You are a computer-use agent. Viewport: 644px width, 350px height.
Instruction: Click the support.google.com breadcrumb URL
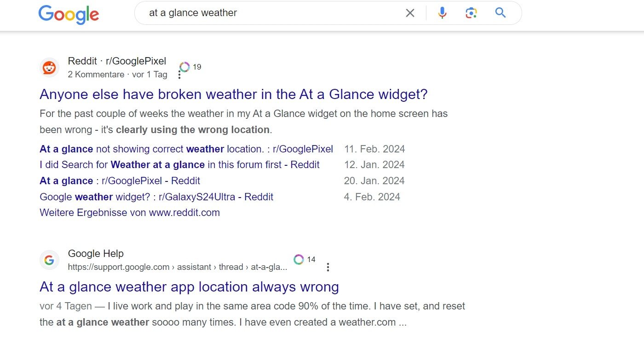(177, 267)
